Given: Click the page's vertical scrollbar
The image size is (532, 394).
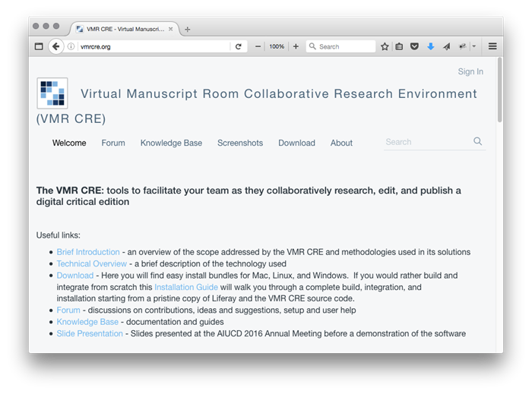Looking at the screenshot, I should point(499,91).
